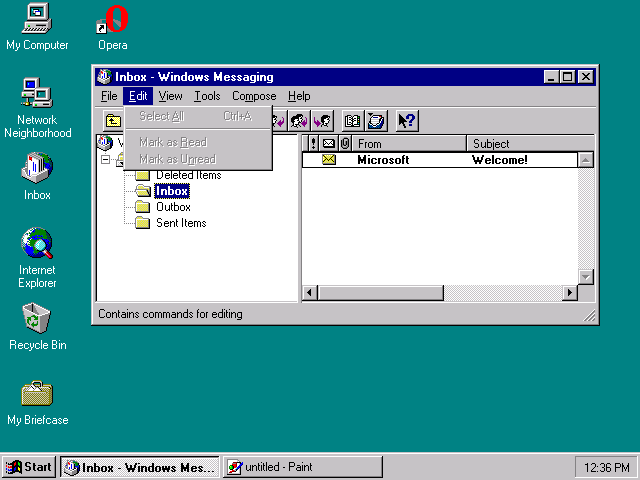Screen dimensions: 640x480
Task: Select the Opera desktop shortcut
Action: [x=113, y=27]
